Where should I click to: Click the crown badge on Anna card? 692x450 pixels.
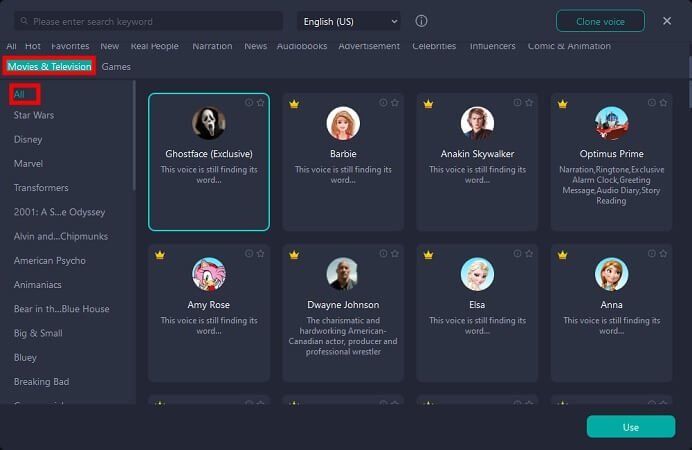tap(562, 255)
